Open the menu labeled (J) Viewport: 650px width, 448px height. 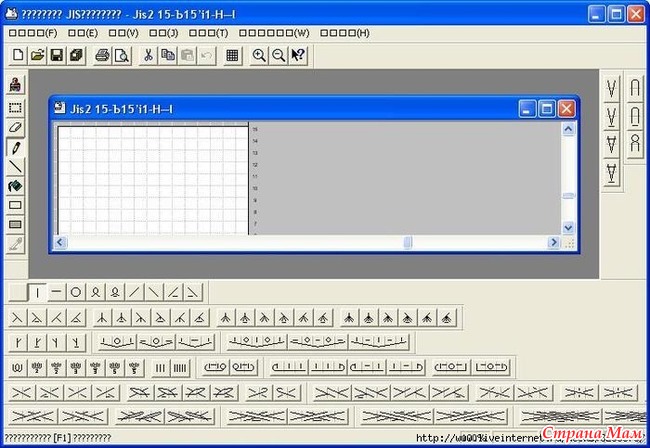pyautogui.click(x=164, y=33)
